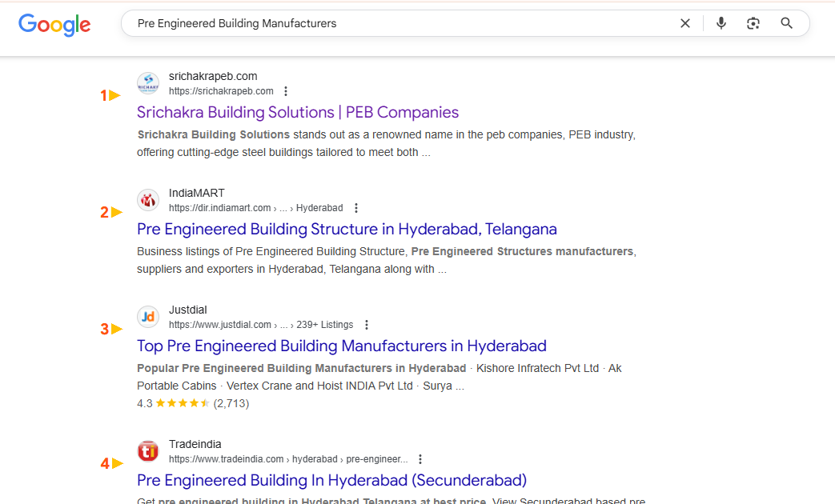Click the Srichakra site favicon
Screen dimensions: 835x504
(x=148, y=83)
